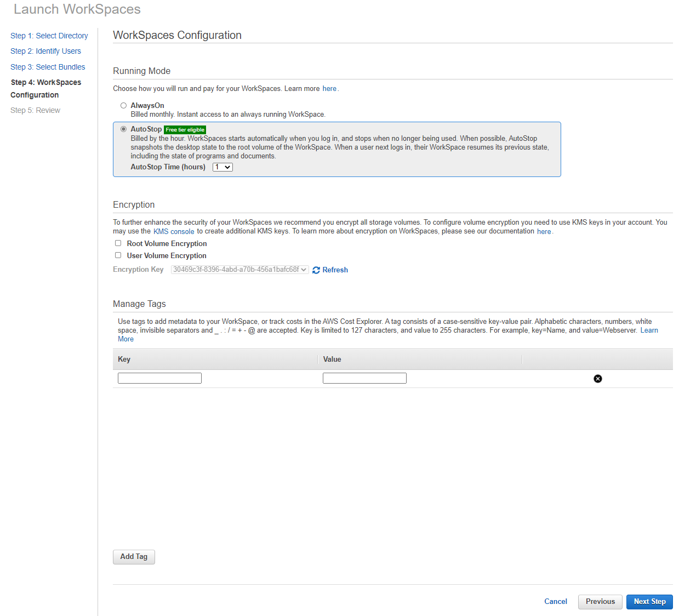This screenshot has height=616, width=679.
Task: Click the Refresh text label
Action: tap(335, 270)
